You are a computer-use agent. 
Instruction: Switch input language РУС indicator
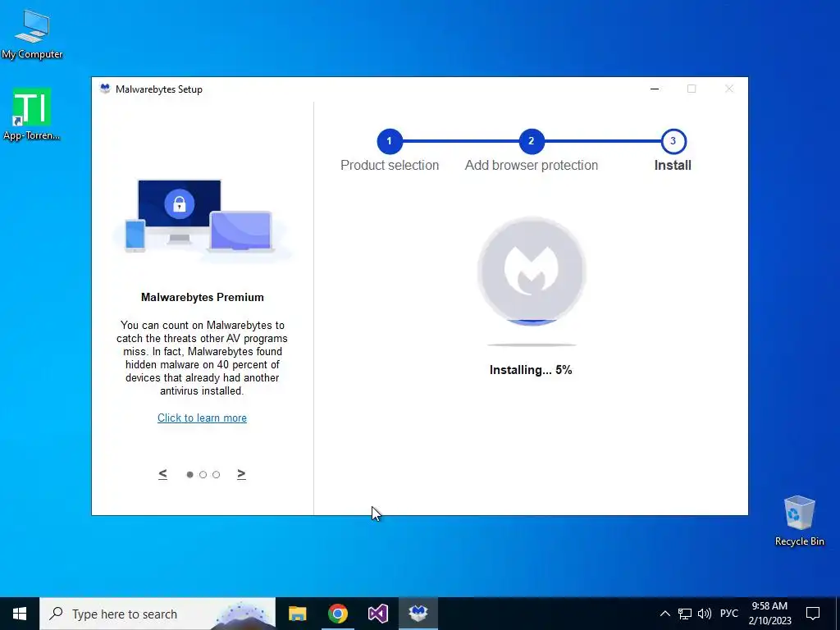(729, 614)
